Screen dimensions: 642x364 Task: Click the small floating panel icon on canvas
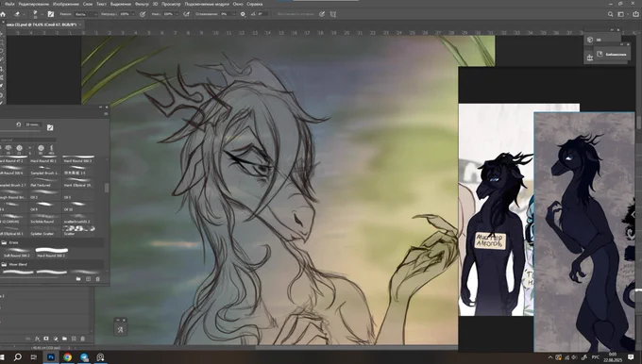(x=120, y=330)
